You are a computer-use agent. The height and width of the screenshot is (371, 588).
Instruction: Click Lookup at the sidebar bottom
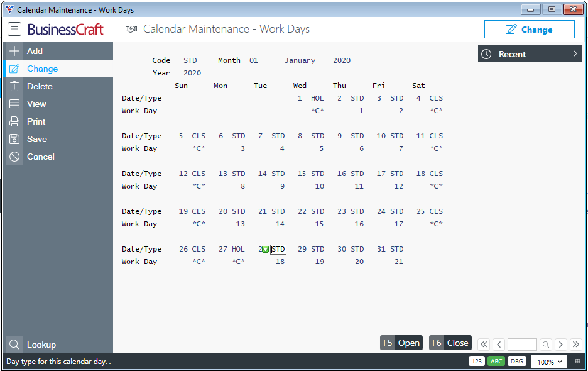[58, 345]
